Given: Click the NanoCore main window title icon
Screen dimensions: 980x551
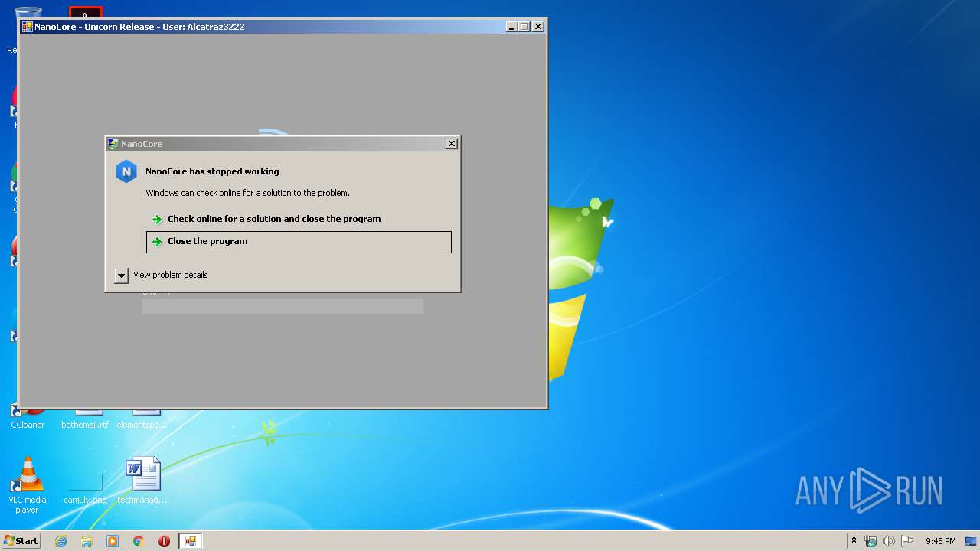Looking at the screenshot, I should [27, 27].
